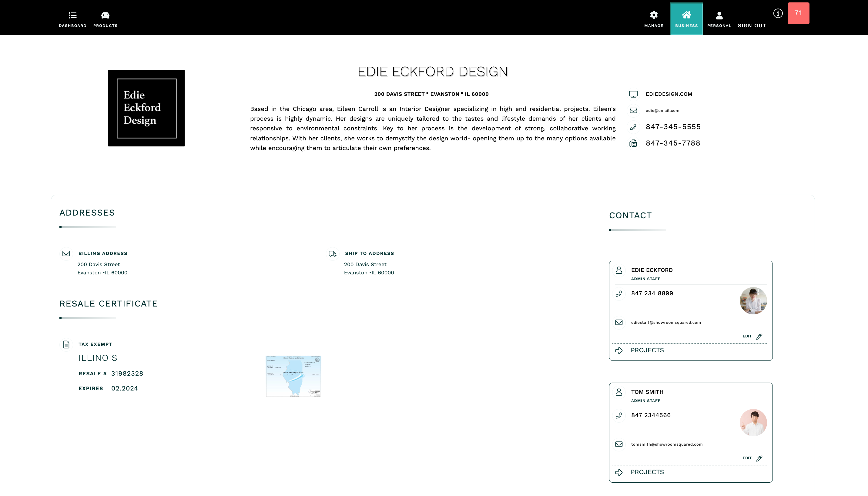868x496 pixels.
Task: Click Sign Out
Action: click(x=752, y=25)
